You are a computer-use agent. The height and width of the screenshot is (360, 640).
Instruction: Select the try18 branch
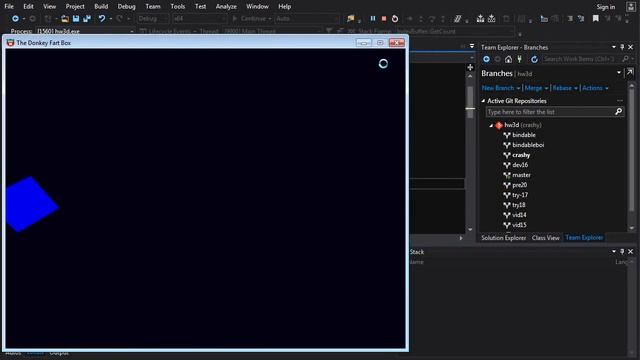519,205
